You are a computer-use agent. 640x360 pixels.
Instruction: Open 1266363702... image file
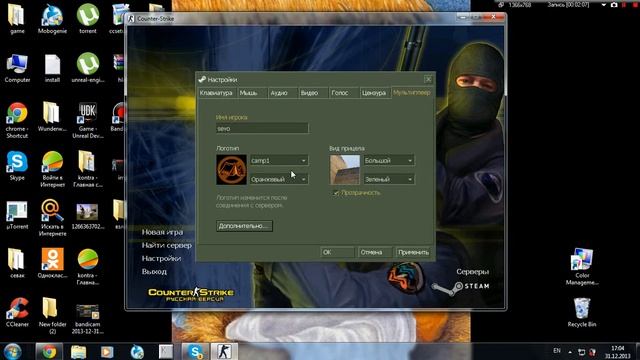pyautogui.click(x=88, y=217)
